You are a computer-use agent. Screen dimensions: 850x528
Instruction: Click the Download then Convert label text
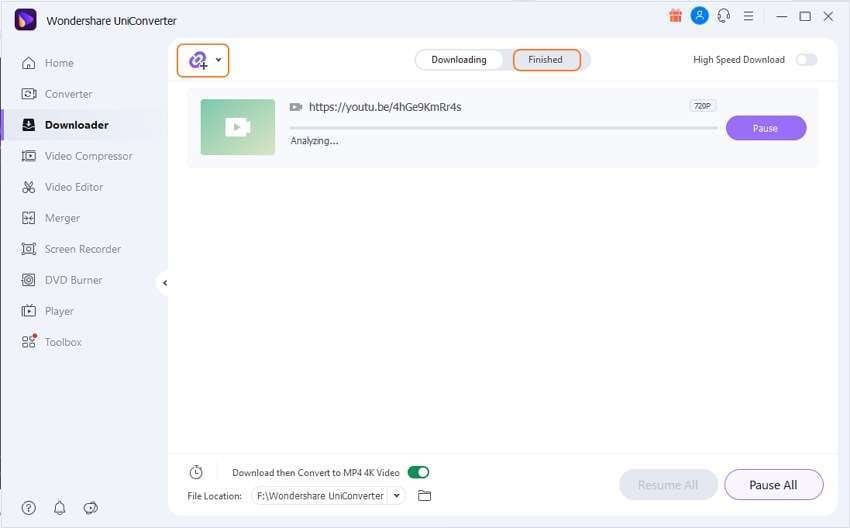[315, 473]
